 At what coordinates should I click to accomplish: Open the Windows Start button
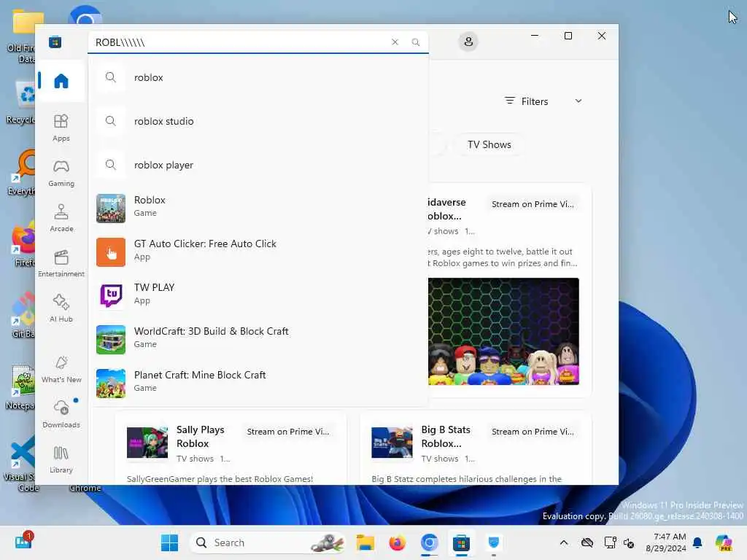click(x=169, y=542)
